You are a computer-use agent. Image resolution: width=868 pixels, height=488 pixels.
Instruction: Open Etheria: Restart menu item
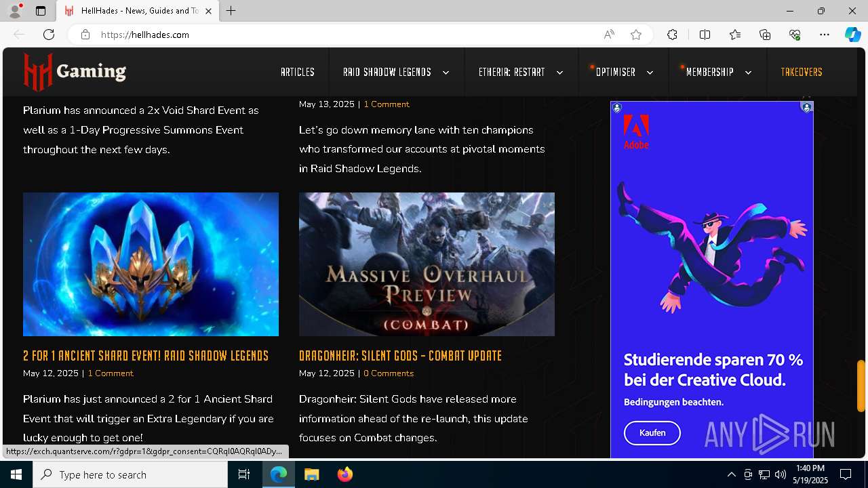click(511, 72)
